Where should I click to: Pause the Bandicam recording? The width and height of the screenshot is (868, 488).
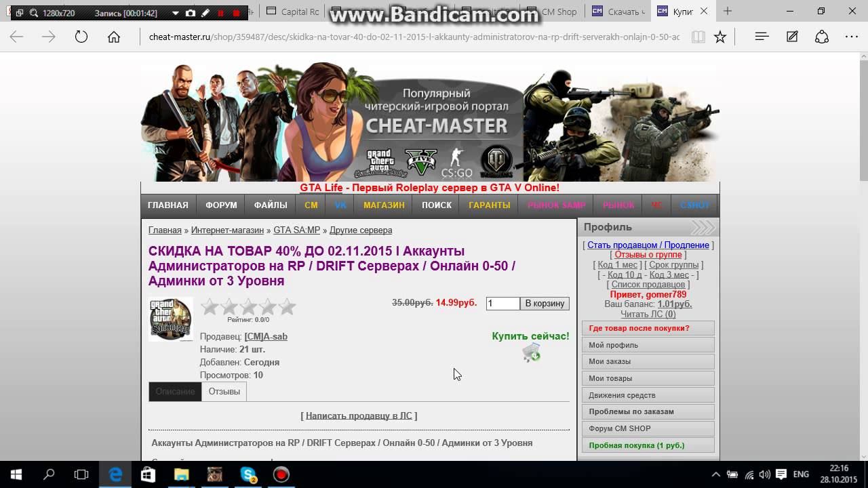221,13
